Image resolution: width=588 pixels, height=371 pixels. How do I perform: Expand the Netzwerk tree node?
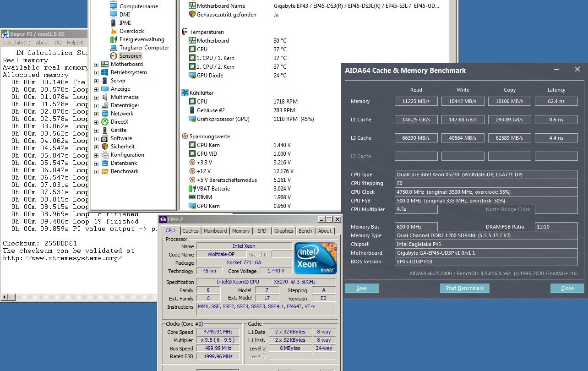coord(96,114)
